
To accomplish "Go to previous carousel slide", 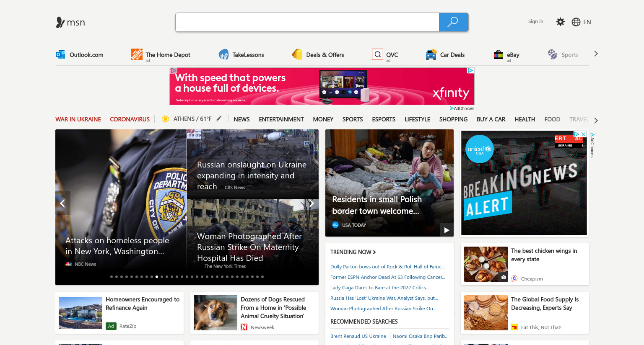I will (62, 203).
